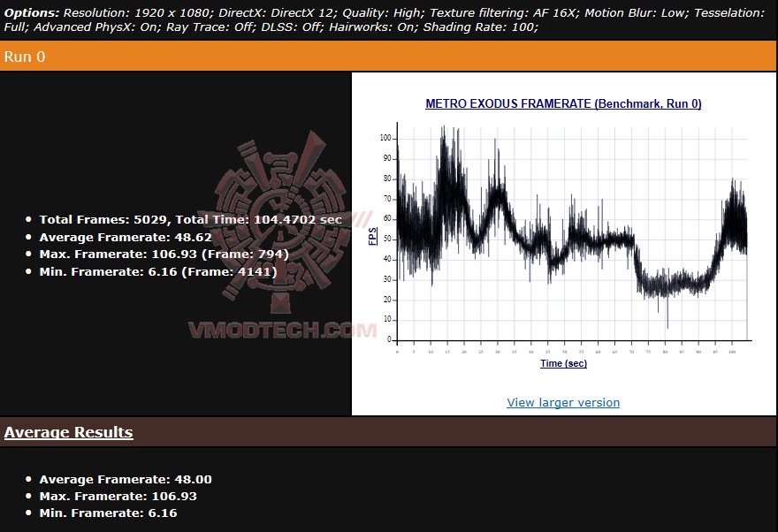Open the View larger version link
The image size is (778, 532).
point(563,402)
